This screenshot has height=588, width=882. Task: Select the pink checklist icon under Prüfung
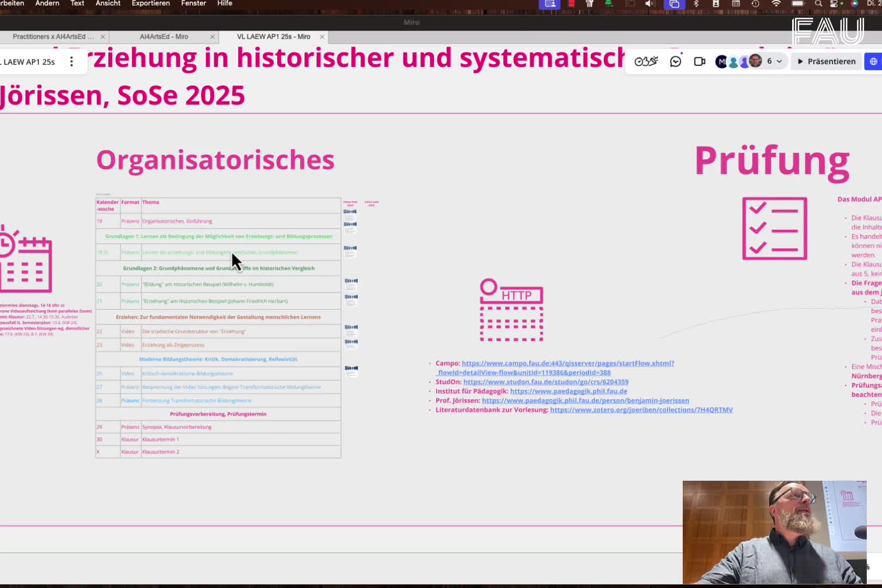point(774,229)
